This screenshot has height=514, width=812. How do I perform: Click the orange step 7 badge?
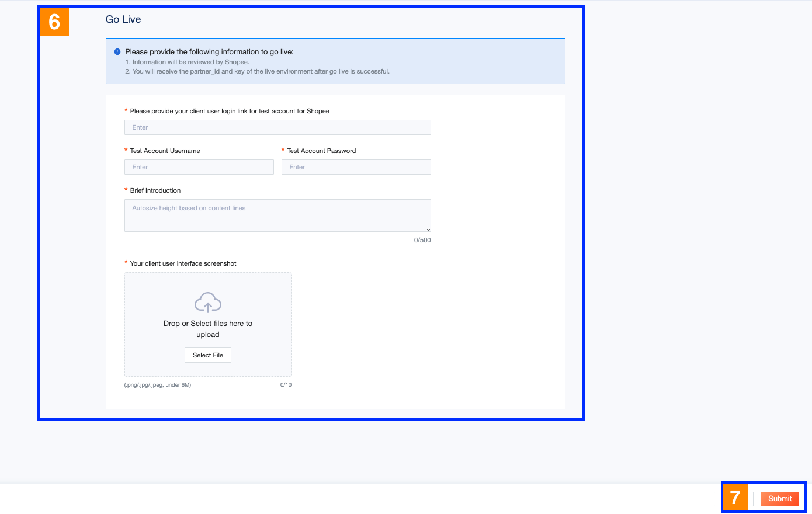[x=735, y=498]
